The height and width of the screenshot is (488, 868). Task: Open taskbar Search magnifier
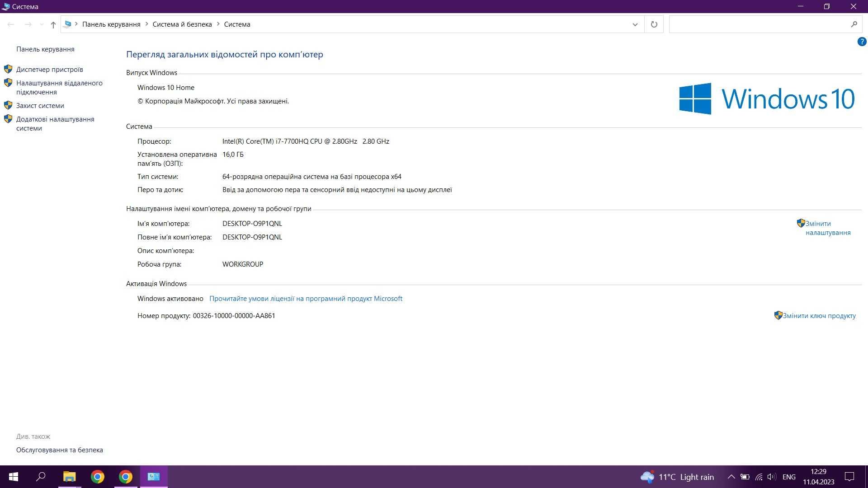[x=41, y=477]
